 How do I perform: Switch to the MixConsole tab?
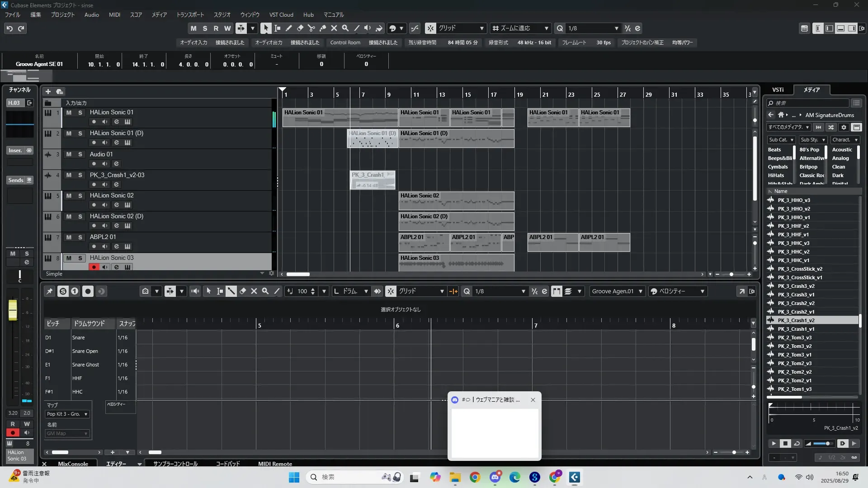(73, 464)
